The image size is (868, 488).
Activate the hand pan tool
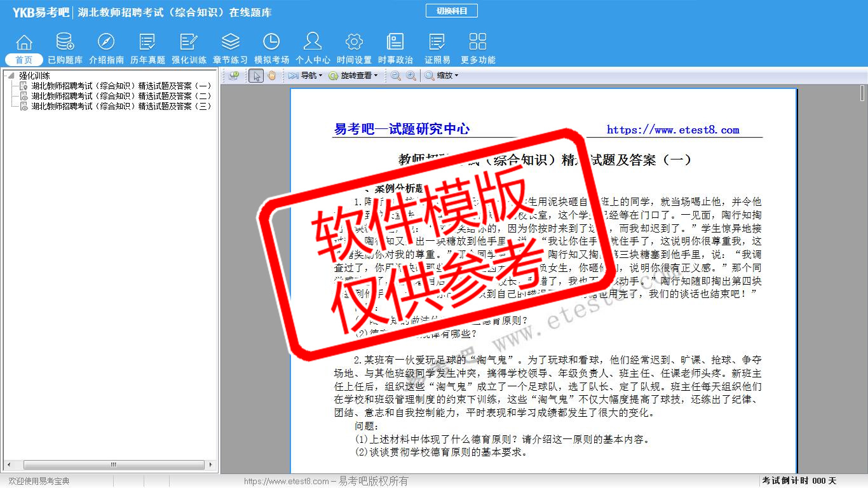click(272, 76)
